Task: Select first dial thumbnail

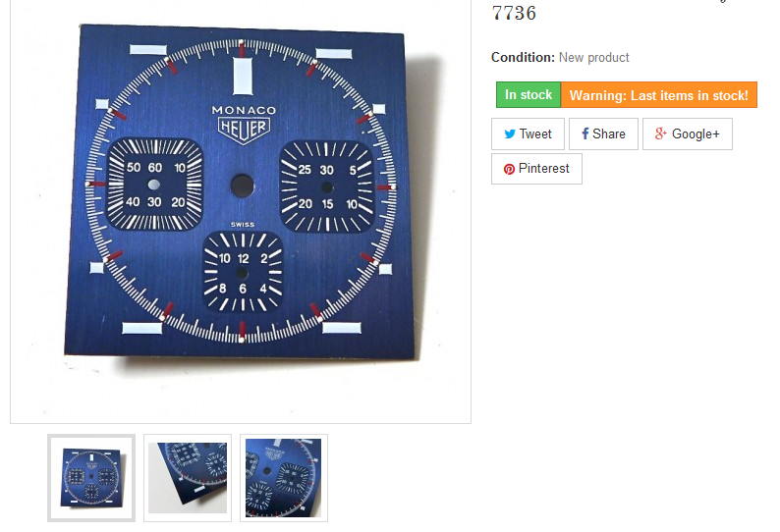Action: coord(91,478)
